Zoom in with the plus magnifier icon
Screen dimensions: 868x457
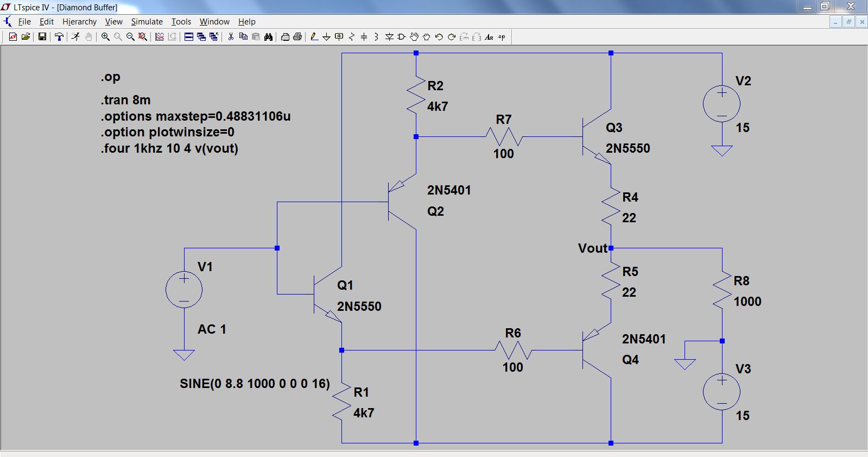click(x=105, y=37)
